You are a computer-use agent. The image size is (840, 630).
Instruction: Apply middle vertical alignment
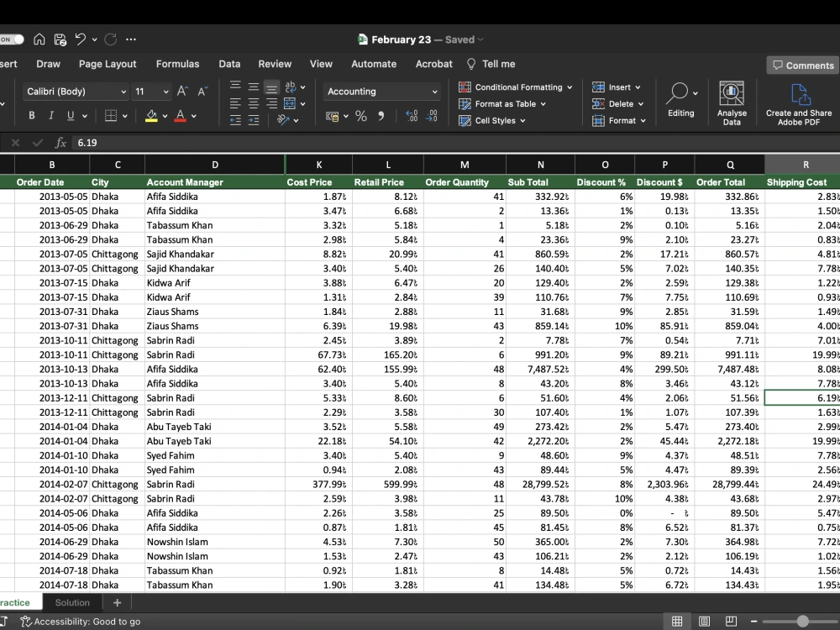point(254,86)
